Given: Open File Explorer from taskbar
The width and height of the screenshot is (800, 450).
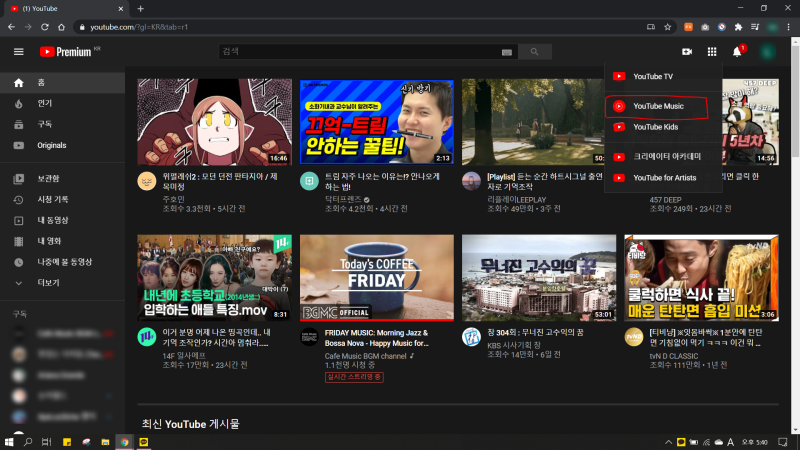Looking at the screenshot, I should [105, 442].
